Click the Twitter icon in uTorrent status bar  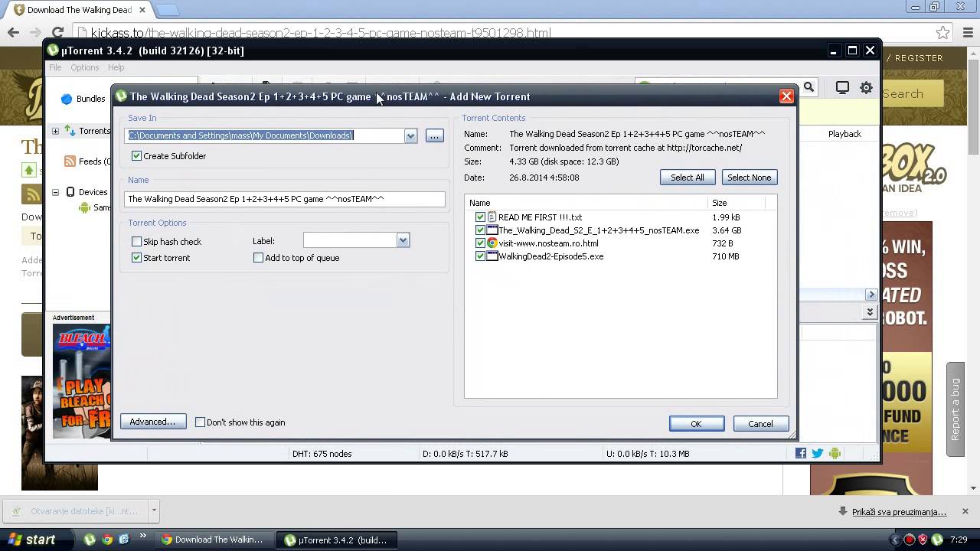(x=818, y=454)
